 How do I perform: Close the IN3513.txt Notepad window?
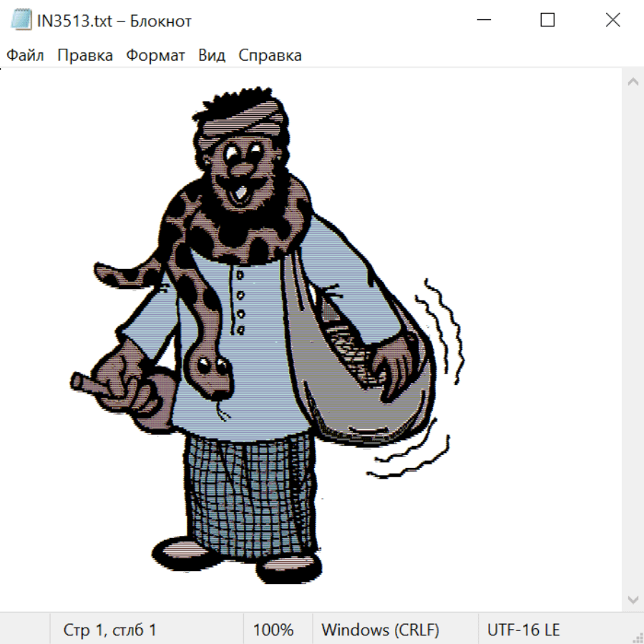(613, 21)
